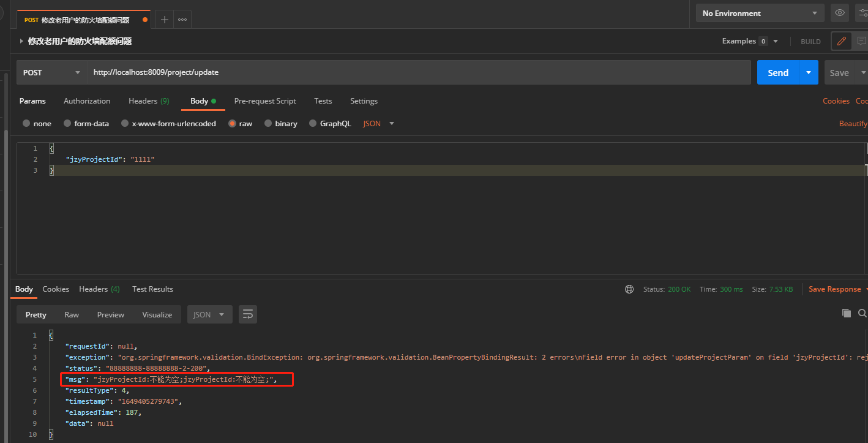The width and height of the screenshot is (868, 443).
Task: Expand the request name disclosure triangle
Action: point(21,41)
